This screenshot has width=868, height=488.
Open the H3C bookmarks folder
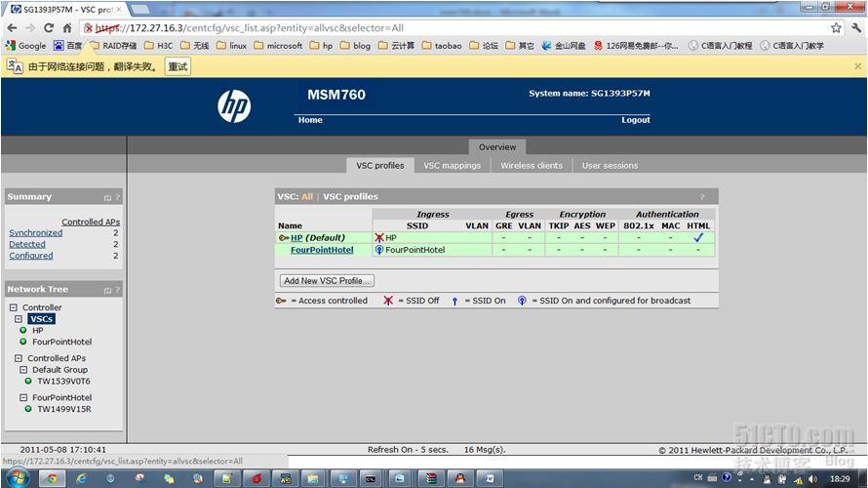[159, 46]
